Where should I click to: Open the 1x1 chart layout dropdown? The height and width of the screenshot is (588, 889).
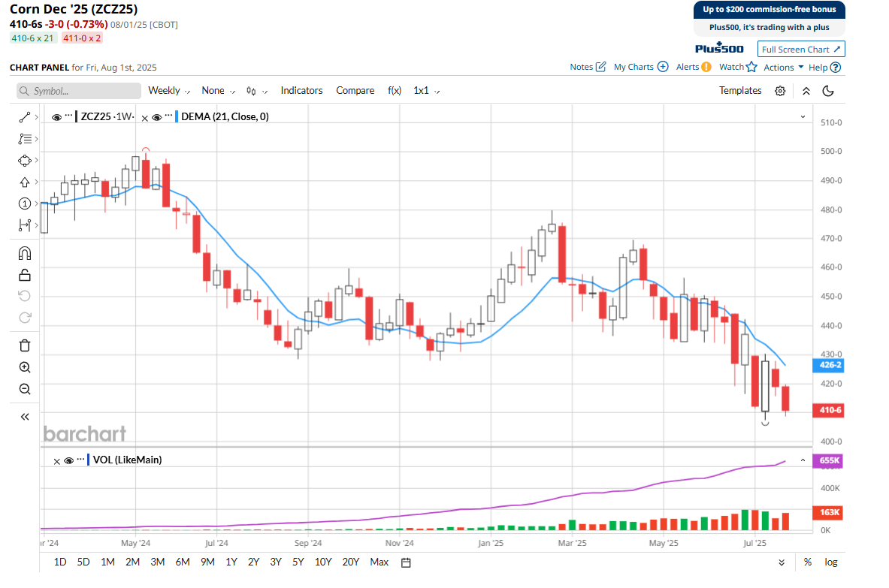click(426, 91)
